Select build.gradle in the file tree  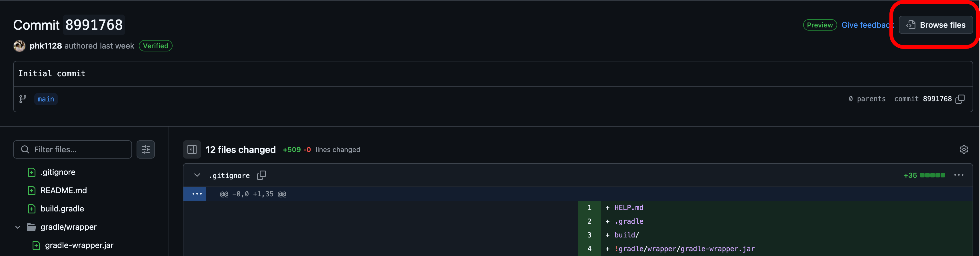point(62,209)
